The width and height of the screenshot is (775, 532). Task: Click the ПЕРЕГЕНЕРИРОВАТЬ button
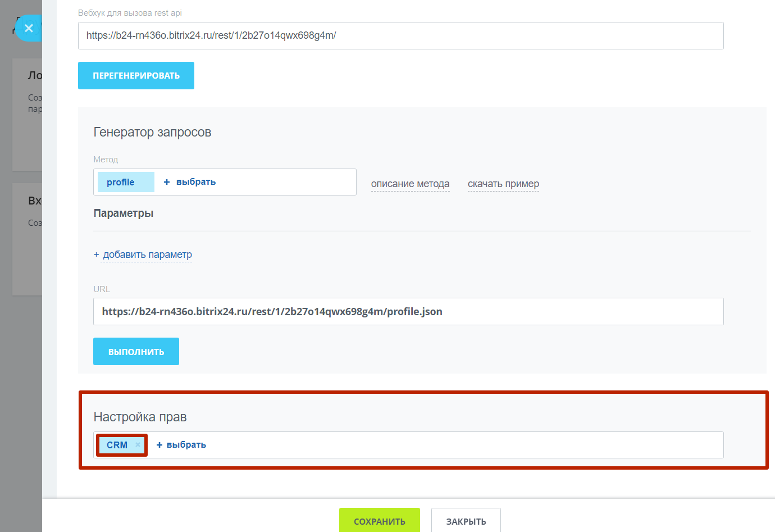(136, 75)
